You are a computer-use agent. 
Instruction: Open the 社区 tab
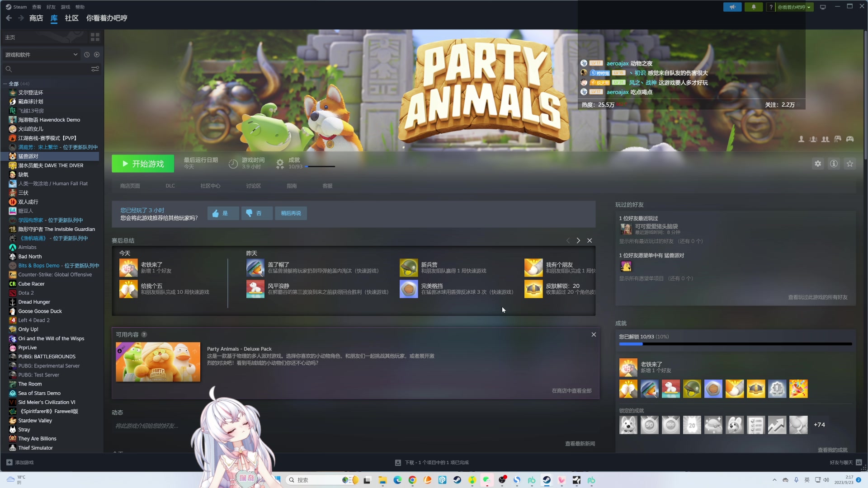(71, 18)
